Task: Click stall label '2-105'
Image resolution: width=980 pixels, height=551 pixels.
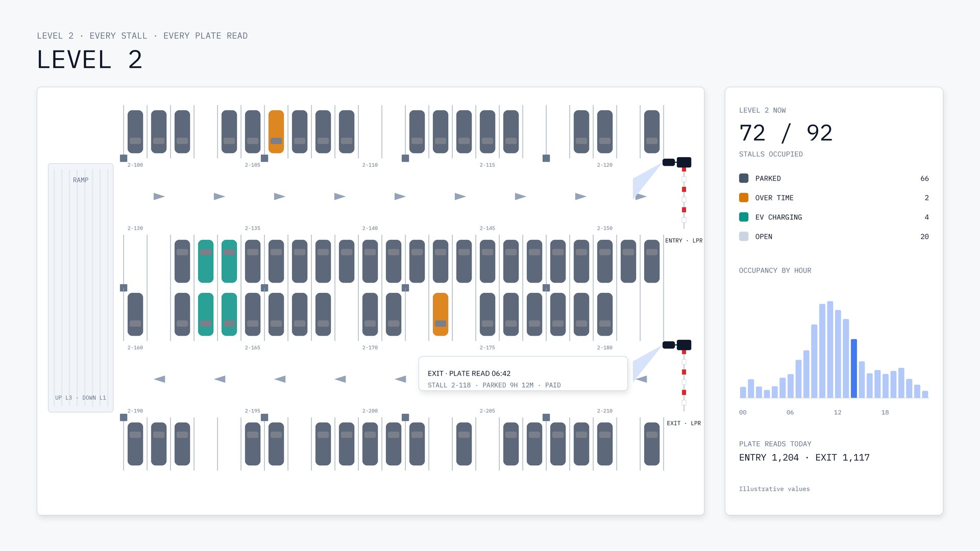Action: 253,165
